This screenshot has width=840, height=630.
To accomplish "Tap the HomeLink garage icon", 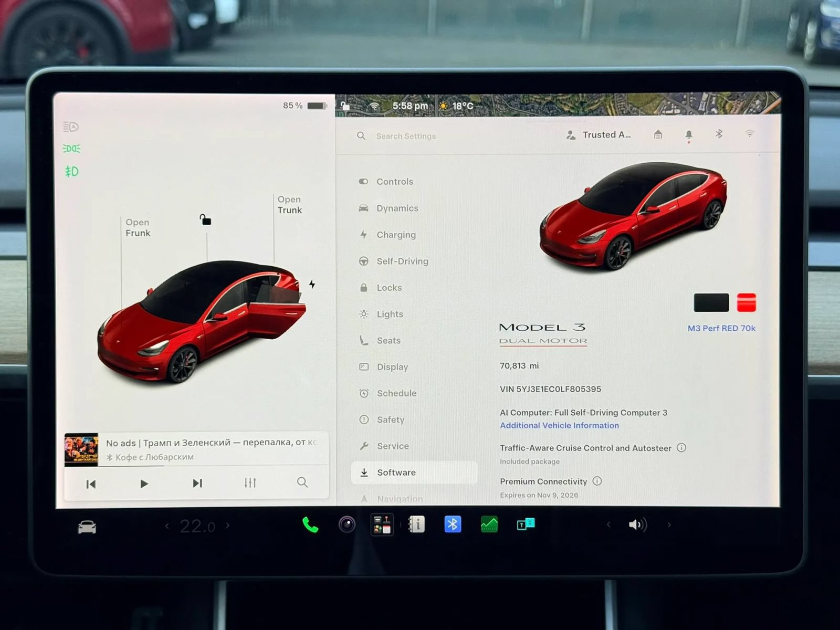I will (x=658, y=135).
